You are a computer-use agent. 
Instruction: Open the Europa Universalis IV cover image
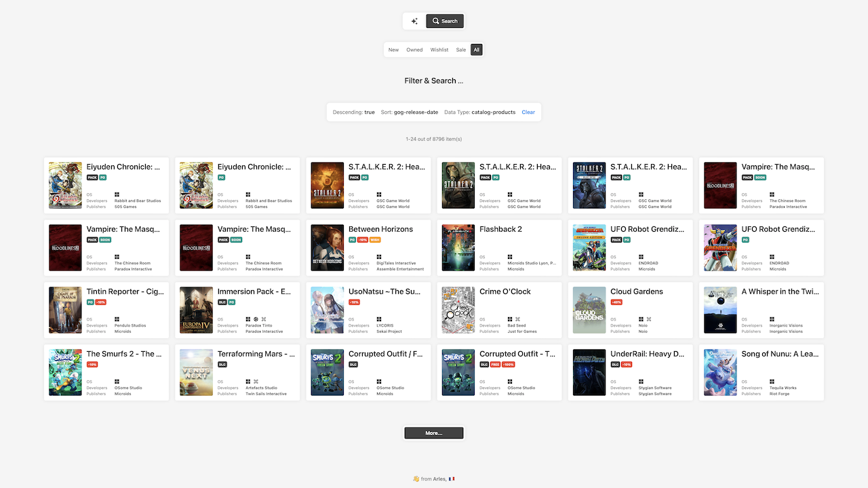coord(196,310)
